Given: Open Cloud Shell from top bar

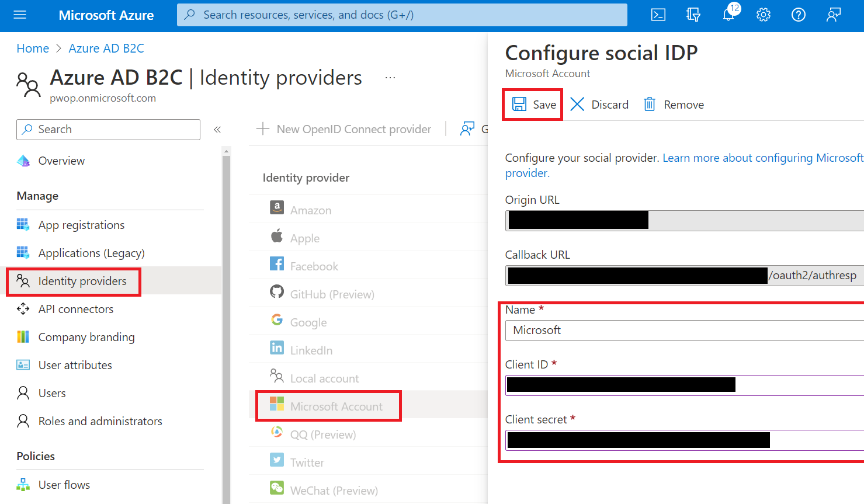Looking at the screenshot, I should [658, 15].
